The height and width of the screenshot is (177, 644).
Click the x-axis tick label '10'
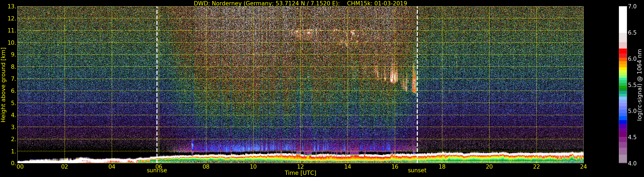coord(253,167)
